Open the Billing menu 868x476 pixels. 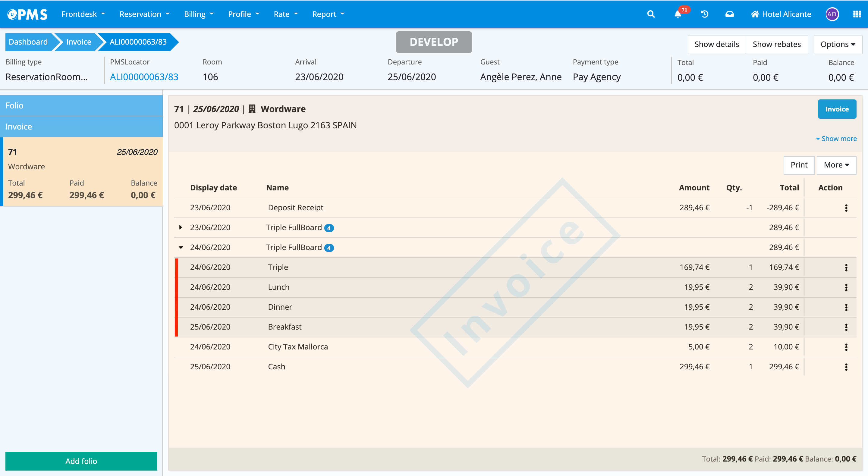point(199,14)
